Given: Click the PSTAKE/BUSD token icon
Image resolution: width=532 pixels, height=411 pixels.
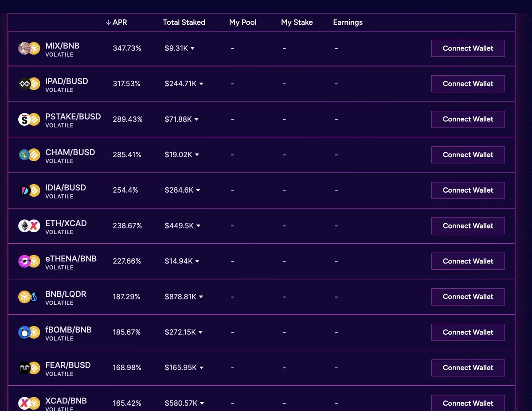Looking at the screenshot, I should click(29, 119).
